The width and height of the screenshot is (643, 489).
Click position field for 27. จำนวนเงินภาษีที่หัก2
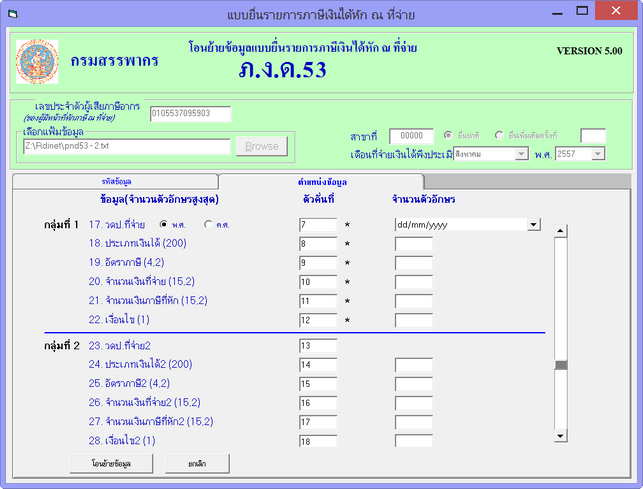[318, 422]
